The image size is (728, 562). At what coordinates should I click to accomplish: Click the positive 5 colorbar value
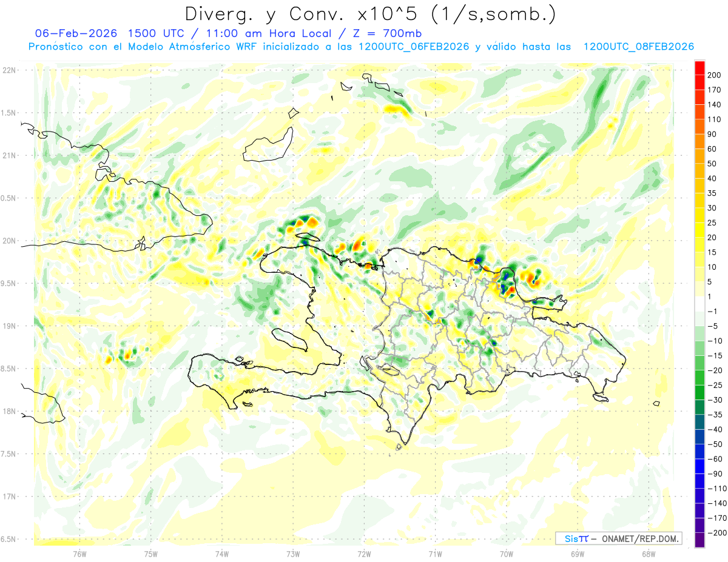(x=710, y=282)
